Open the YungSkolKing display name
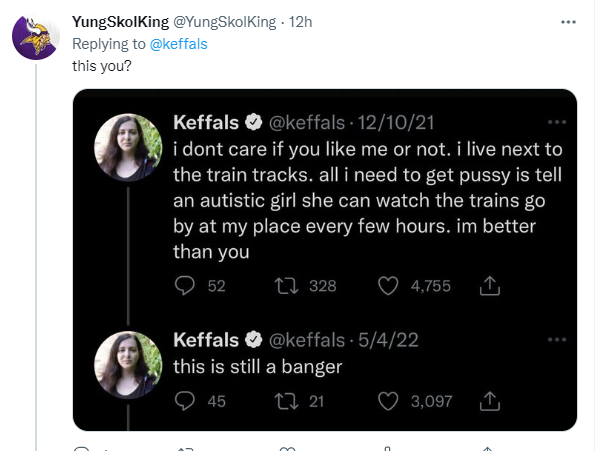Image resolution: width=606 pixels, height=451 pixels. point(120,22)
